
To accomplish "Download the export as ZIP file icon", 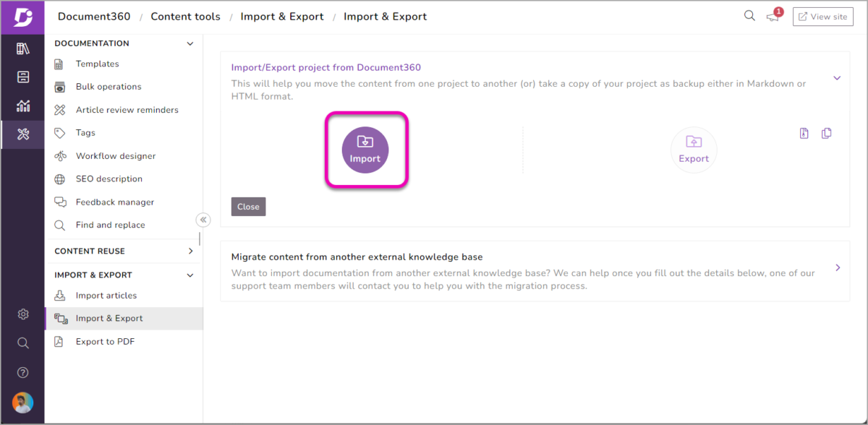I will (x=804, y=133).
